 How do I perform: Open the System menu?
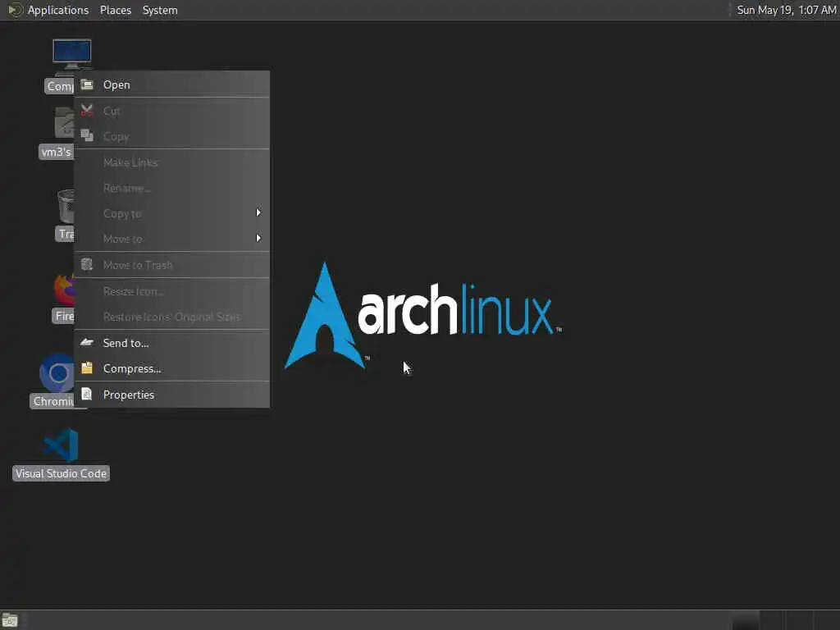pos(160,10)
